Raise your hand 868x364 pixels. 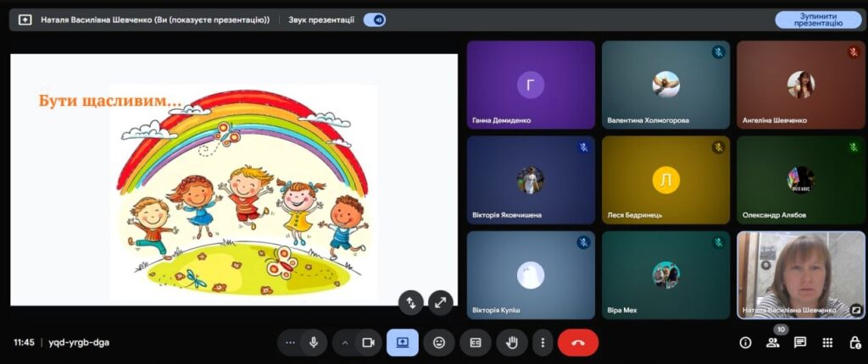point(512,342)
